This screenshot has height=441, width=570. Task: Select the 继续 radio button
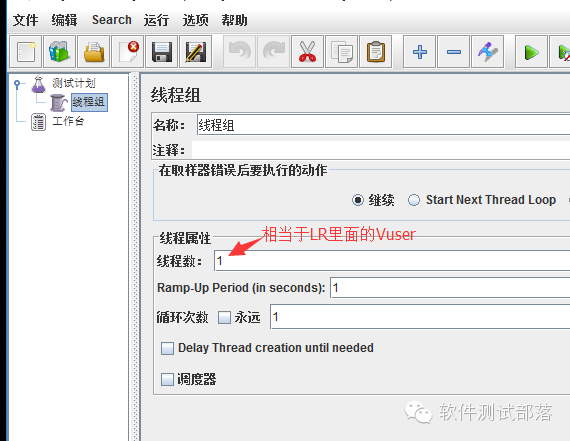pos(358,200)
